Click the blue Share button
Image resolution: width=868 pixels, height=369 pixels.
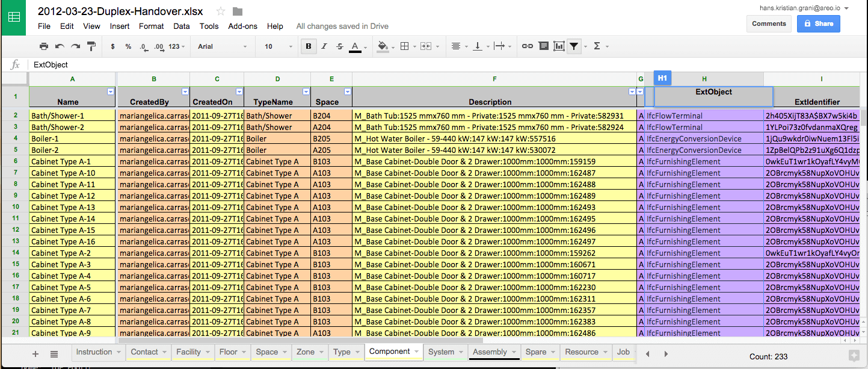pos(818,23)
